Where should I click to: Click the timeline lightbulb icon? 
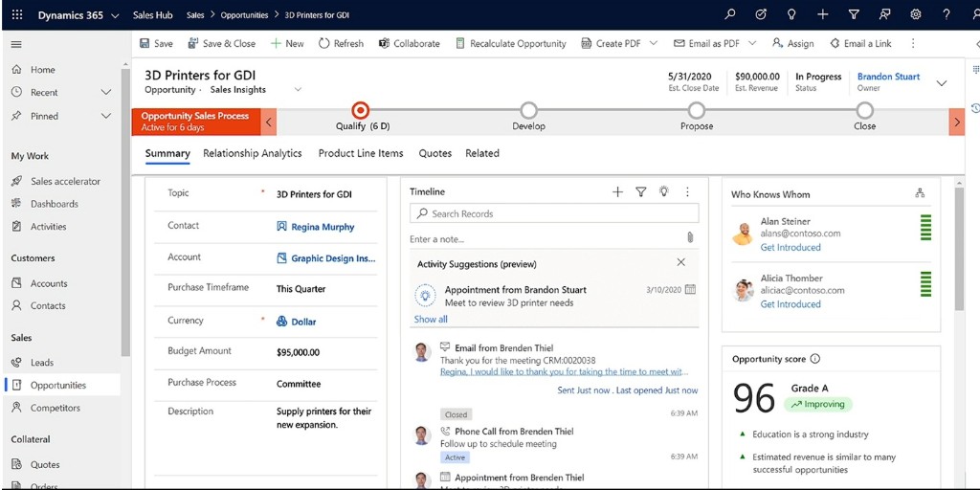(x=664, y=191)
